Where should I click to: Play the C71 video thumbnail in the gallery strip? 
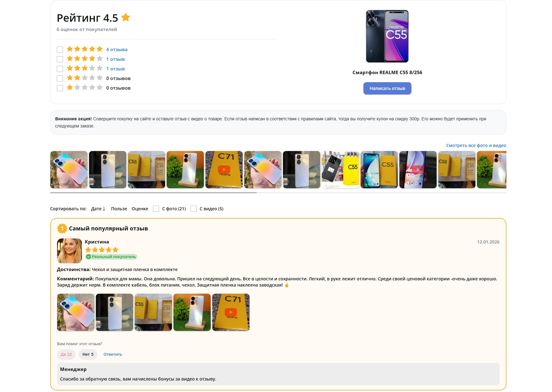(224, 170)
